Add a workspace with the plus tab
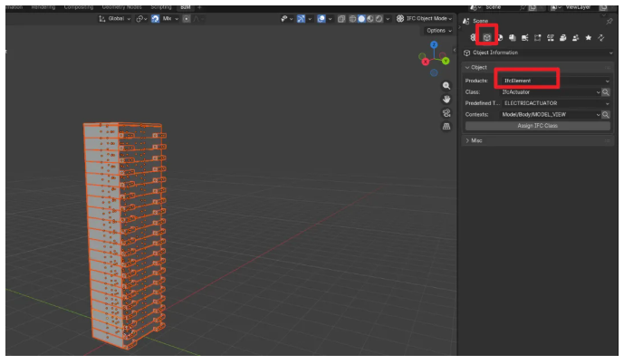 200,7
